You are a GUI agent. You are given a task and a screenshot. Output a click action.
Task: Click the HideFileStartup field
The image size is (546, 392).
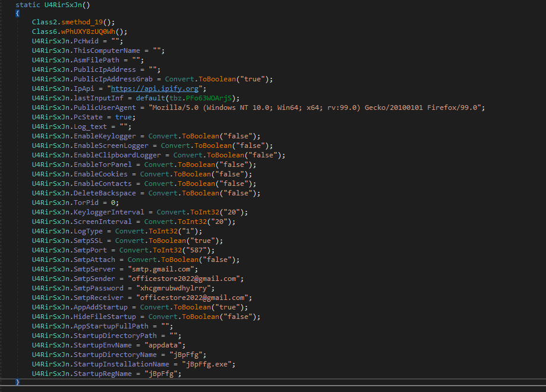[105, 317]
